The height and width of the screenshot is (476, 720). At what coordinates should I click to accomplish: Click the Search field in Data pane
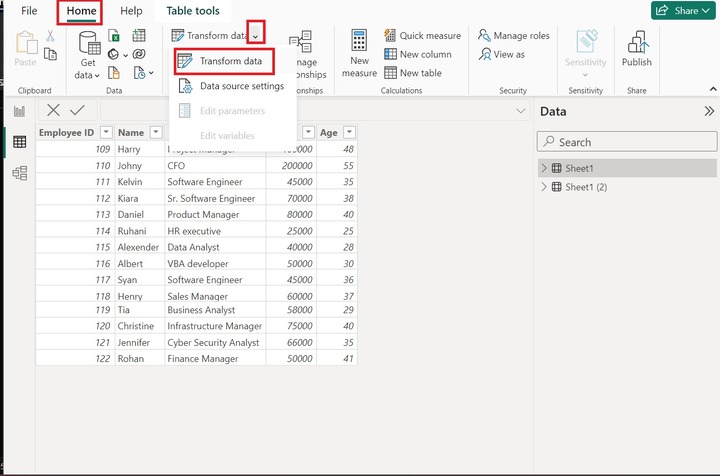626,142
